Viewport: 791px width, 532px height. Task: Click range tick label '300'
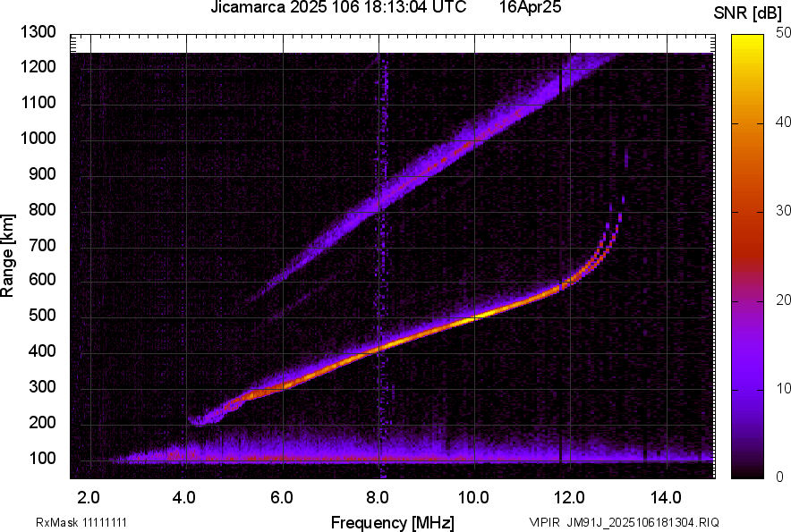point(42,387)
